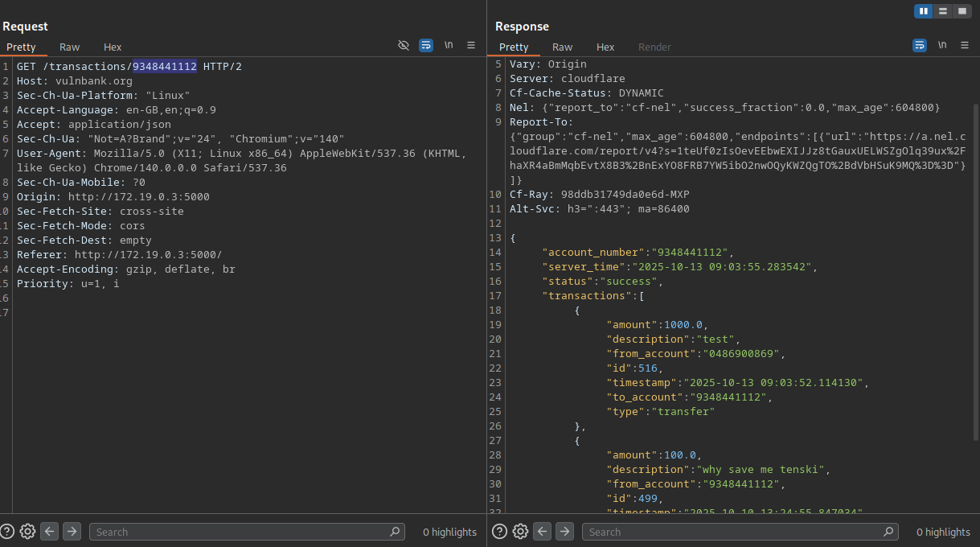The width and height of the screenshot is (980, 547).
Task: Switch to top-bottom stacked layout view
Action: click(942, 11)
